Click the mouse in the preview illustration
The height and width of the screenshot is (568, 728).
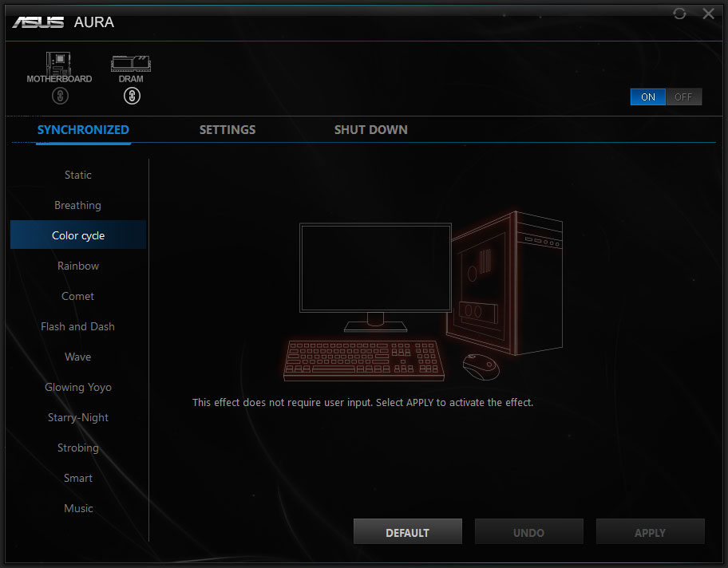(x=481, y=367)
